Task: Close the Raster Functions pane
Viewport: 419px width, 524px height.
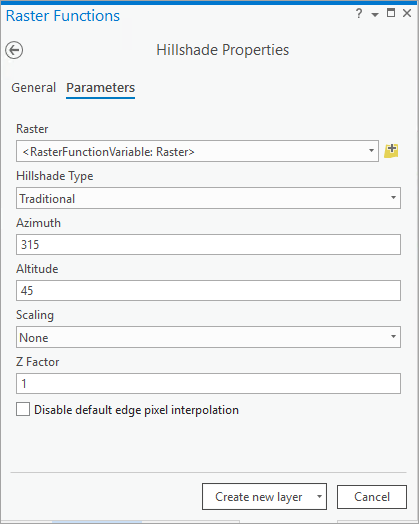Action: (x=407, y=13)
